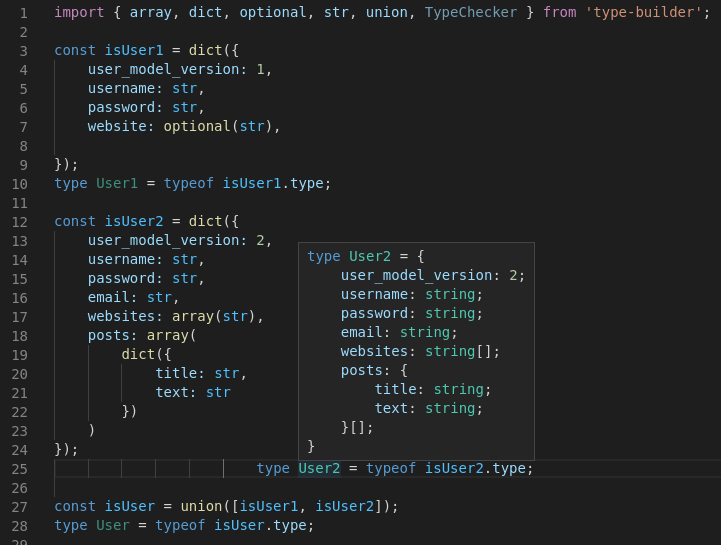Click line number 19 in the gutter
The height and width of the screenshot is (545, 721).
(19, 356)
